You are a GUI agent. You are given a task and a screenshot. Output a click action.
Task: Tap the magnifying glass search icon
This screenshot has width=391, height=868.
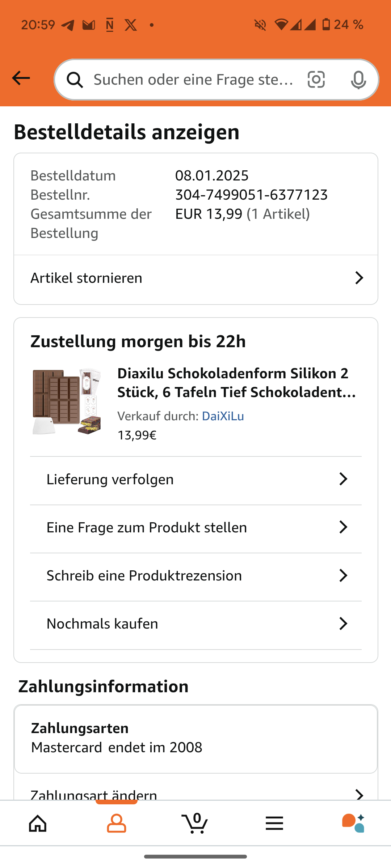tap(75, 80)
